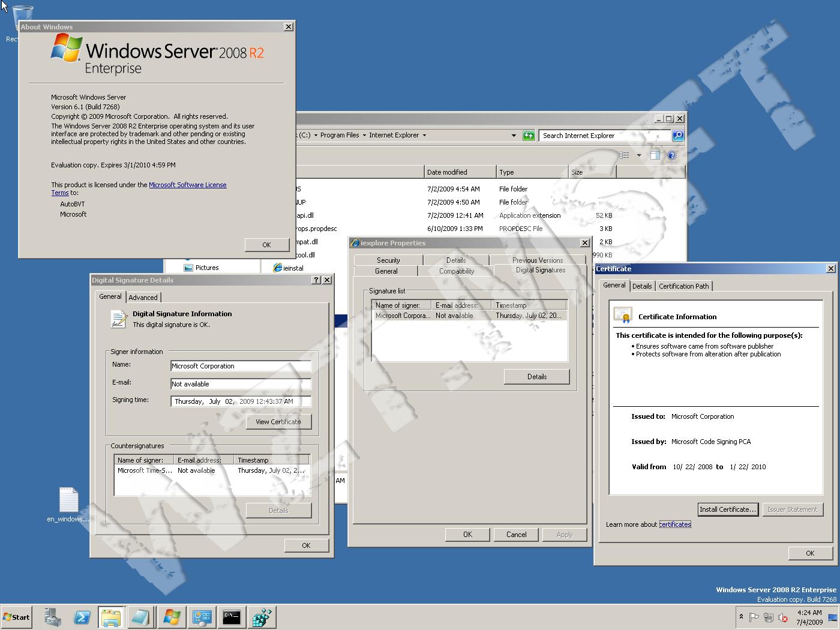Click the Action Center flag tray icon

click(x=754, y=617)
